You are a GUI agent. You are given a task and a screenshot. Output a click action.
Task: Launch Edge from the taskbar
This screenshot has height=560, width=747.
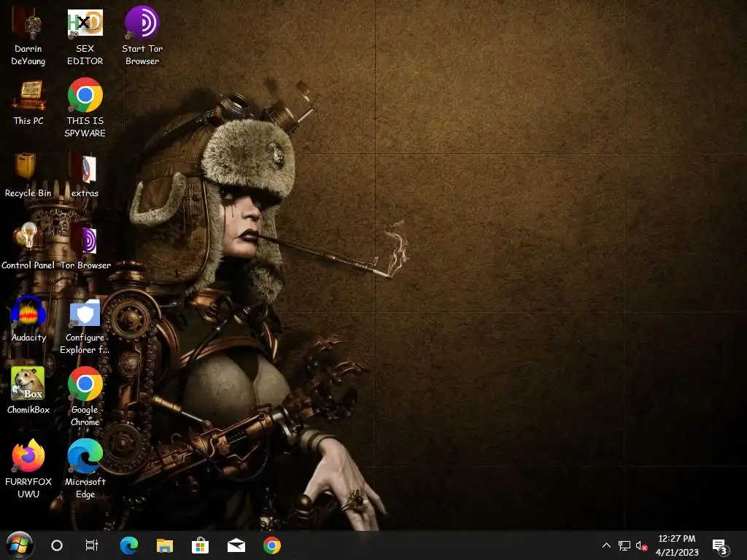pos(128,545)
